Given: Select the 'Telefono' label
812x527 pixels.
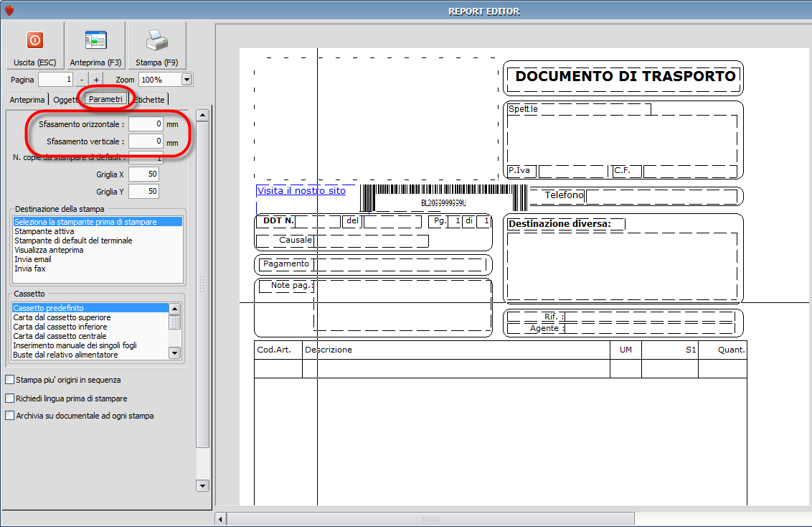Looking at the screenshot, I should coord(564,195).
